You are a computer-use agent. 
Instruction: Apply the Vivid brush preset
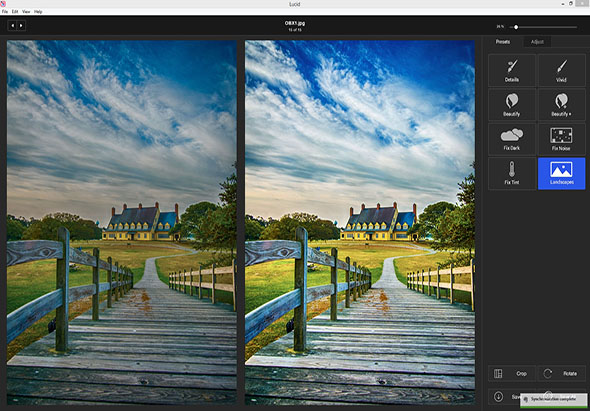(x=561, y=70)
